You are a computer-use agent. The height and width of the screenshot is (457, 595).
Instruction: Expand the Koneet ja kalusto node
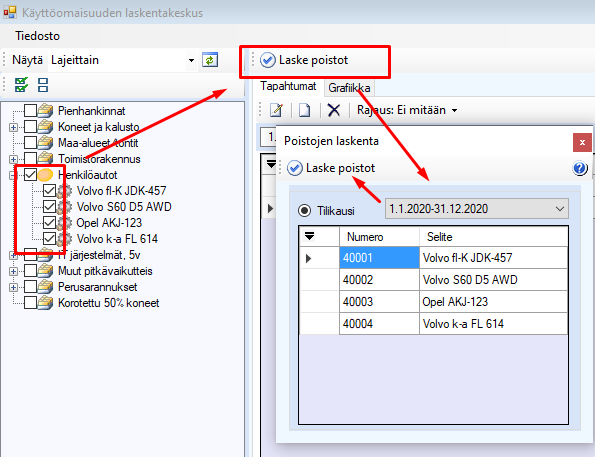[13, 127]
